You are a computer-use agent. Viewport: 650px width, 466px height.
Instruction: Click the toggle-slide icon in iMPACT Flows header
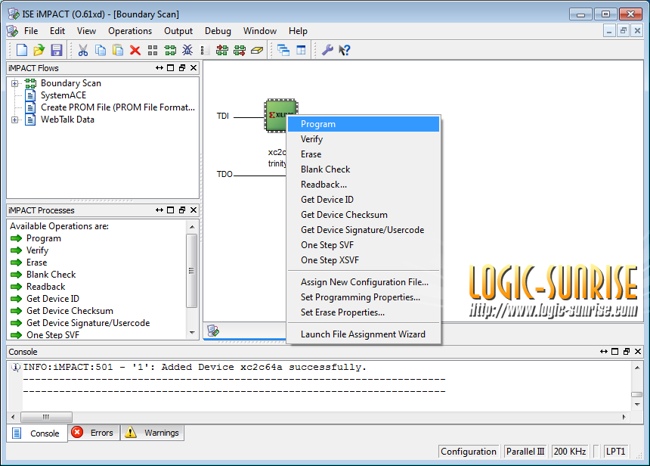159,68
